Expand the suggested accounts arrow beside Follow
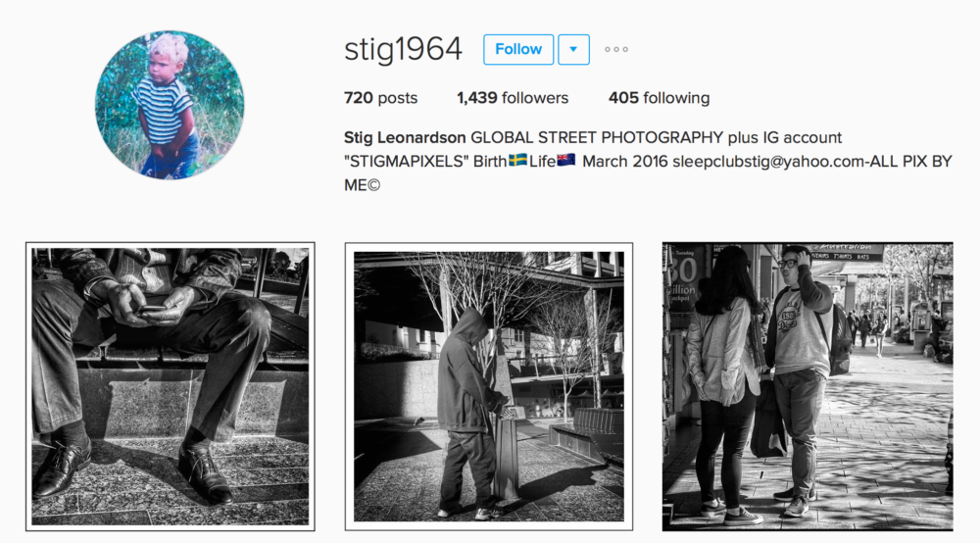The width and height of the screenshot is (980, 543). point(573,49)
